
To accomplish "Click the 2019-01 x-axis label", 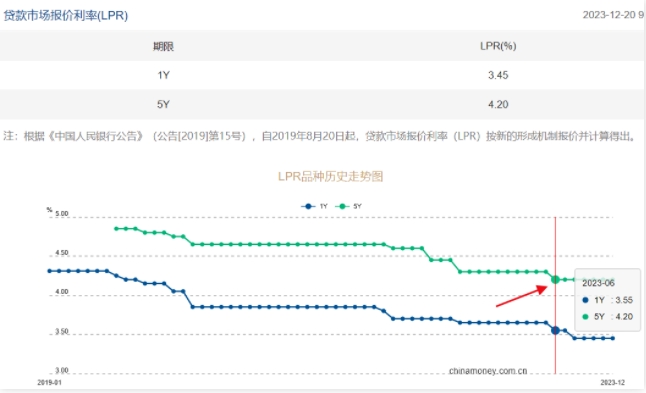I will coord(49,383).
